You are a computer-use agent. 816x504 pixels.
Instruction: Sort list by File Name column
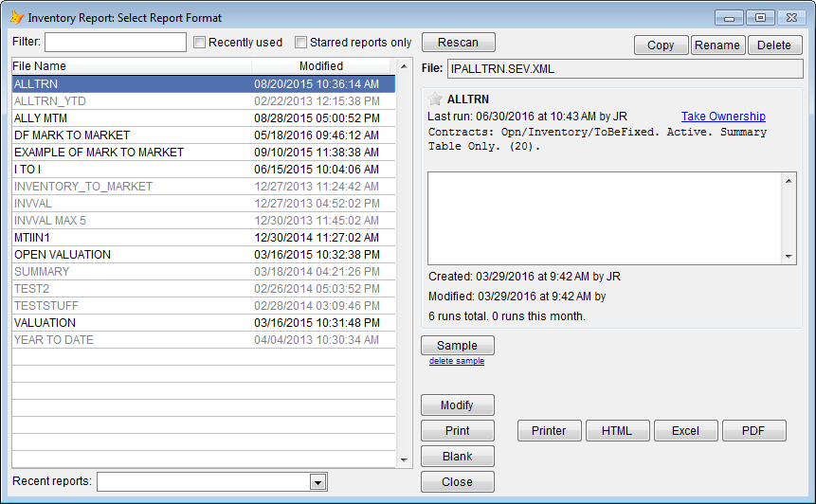click(x=132, y=66)
